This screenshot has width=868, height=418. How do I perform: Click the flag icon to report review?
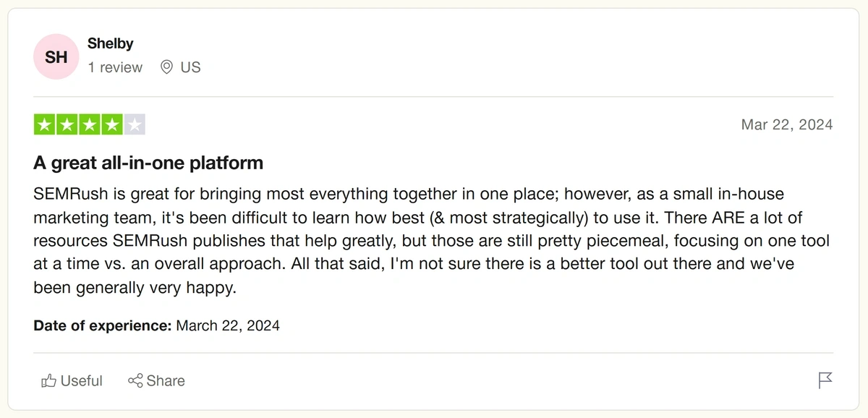[825, 380]
